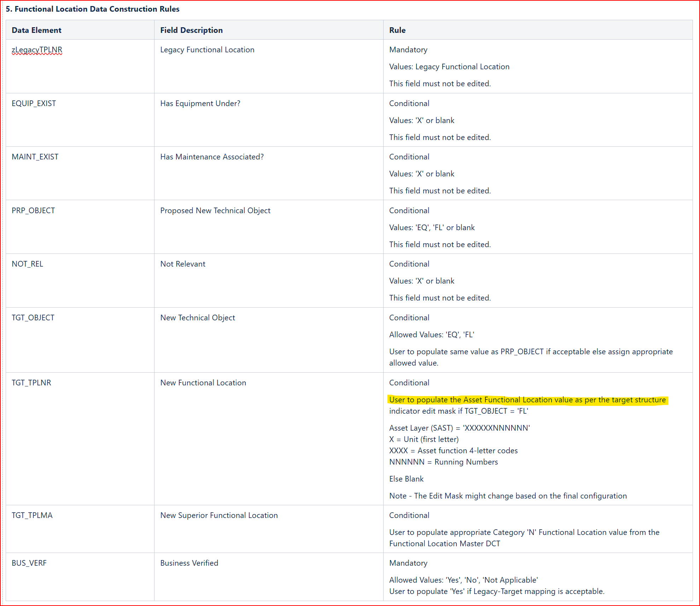Click the NOT_REL data element text
Viewport: 700px width, 606px height.
tap(27, 264)
